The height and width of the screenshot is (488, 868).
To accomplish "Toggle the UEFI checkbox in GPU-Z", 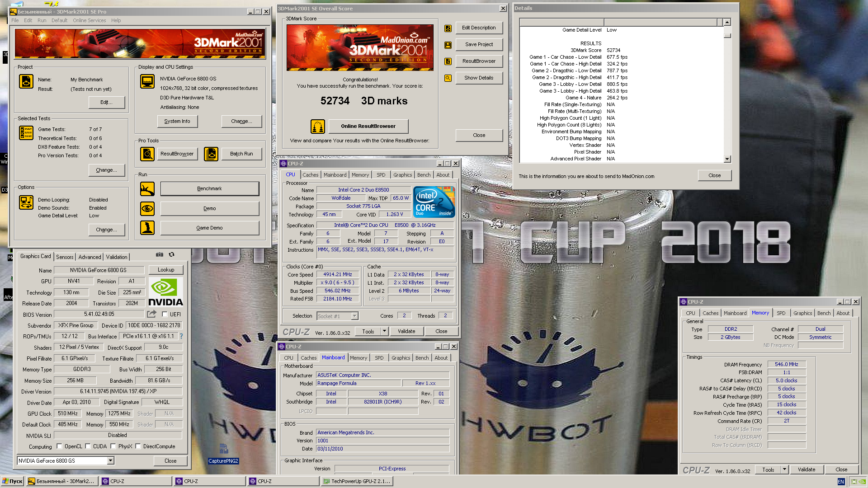I will point(165,314).
